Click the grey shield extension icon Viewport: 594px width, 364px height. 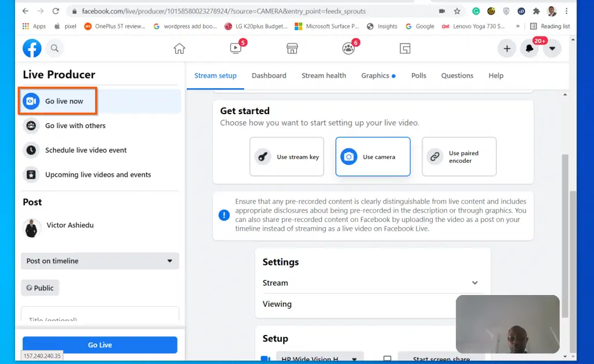(506, 12)
